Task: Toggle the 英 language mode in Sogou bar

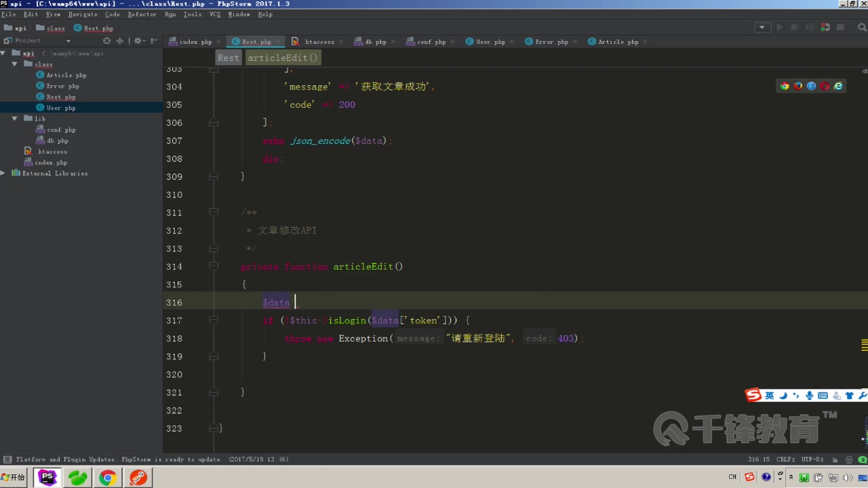Action: coord(770,395)
